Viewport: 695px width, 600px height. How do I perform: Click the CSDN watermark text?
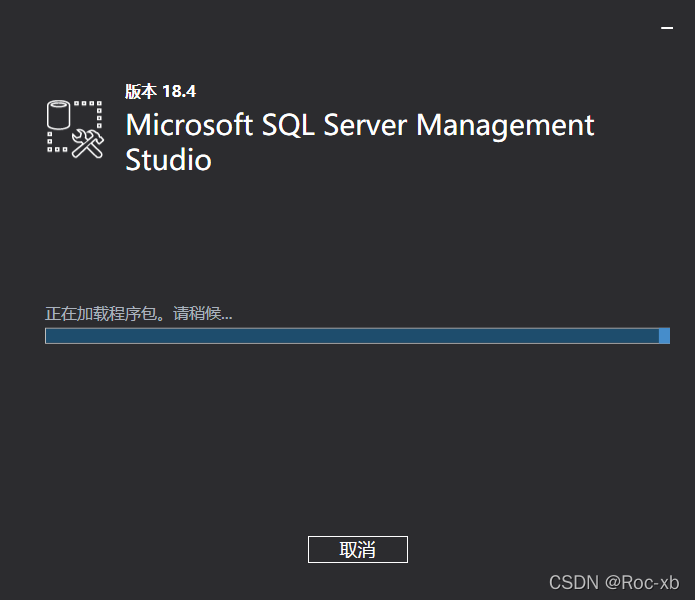tap(574, 582)
